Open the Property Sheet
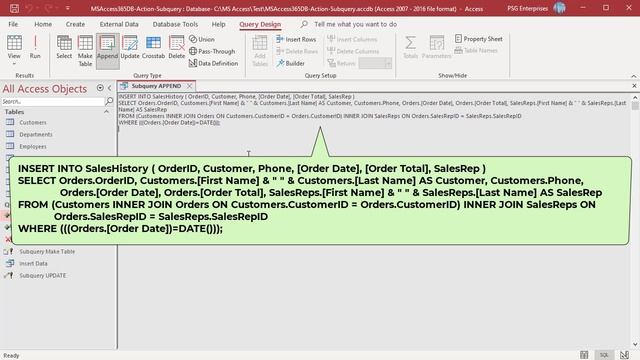The width and height of the screenshot is (640, 360). [x=478, y=39]
